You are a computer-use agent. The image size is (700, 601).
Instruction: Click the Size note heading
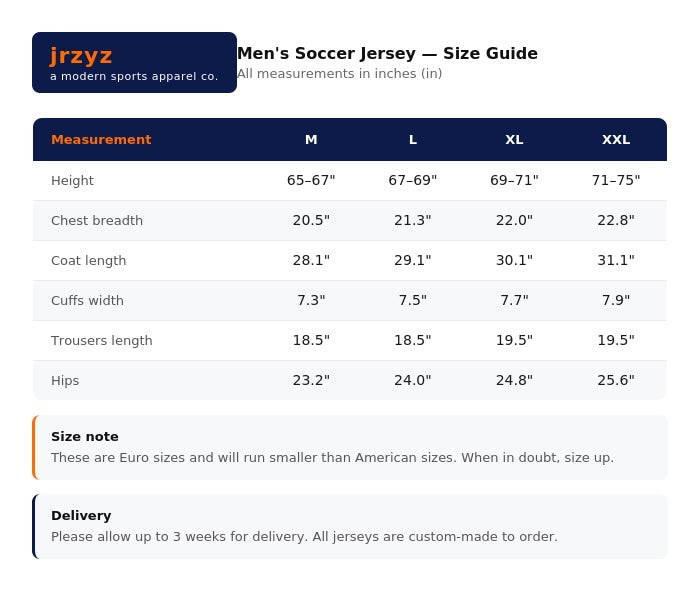[x=85, y=437]
